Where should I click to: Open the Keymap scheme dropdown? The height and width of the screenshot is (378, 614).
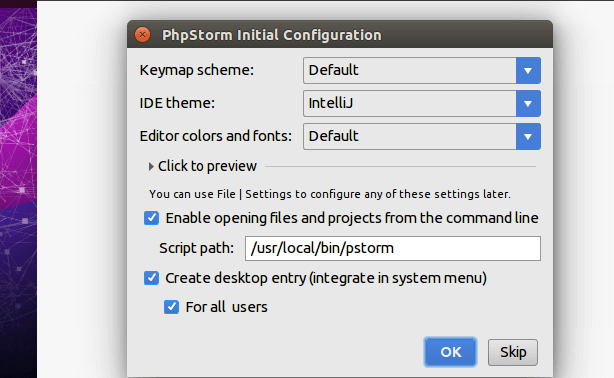click(x=422, y=71)
